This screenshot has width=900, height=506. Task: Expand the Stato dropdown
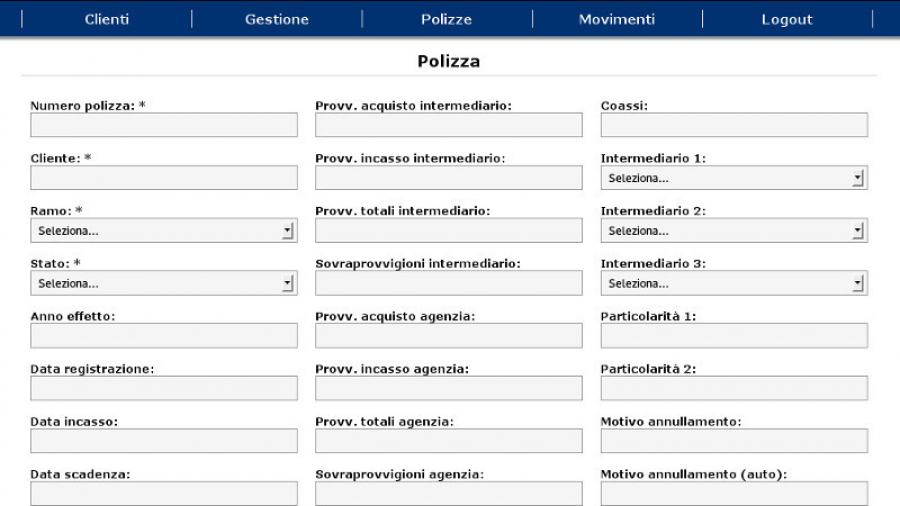164,284
